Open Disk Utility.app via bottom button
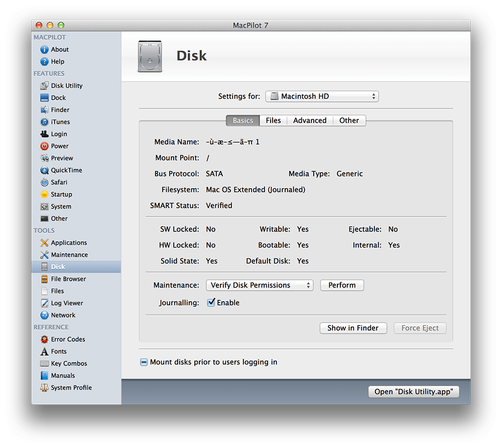This screenshot has height=448, width=502. 414,392
